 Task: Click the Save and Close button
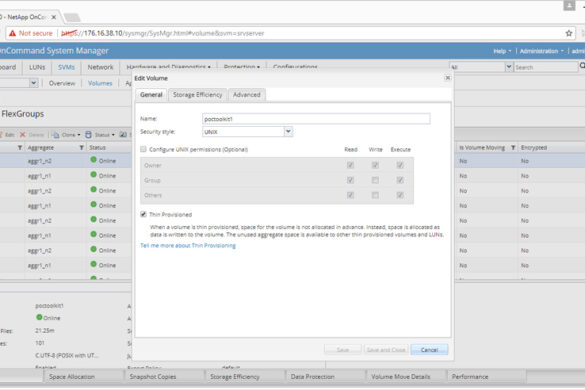click(x=386, y=350)
